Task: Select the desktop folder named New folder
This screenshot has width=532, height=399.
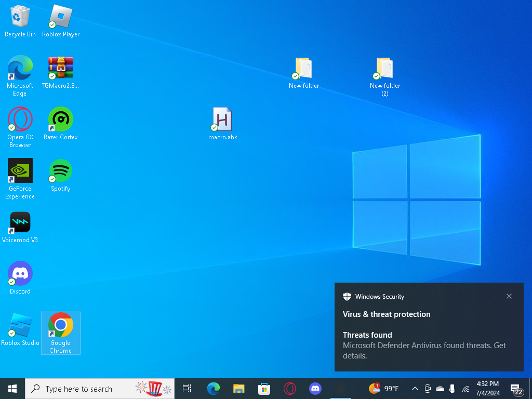Action: [303, 73]
